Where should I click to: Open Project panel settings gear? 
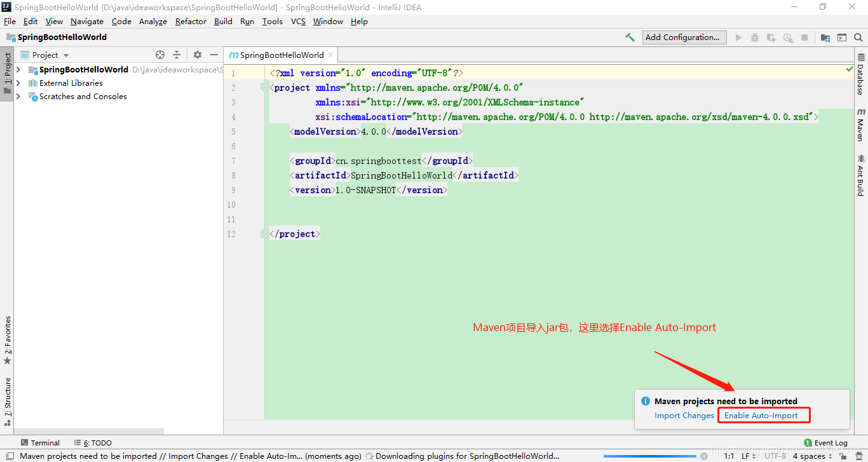point(198,55)
